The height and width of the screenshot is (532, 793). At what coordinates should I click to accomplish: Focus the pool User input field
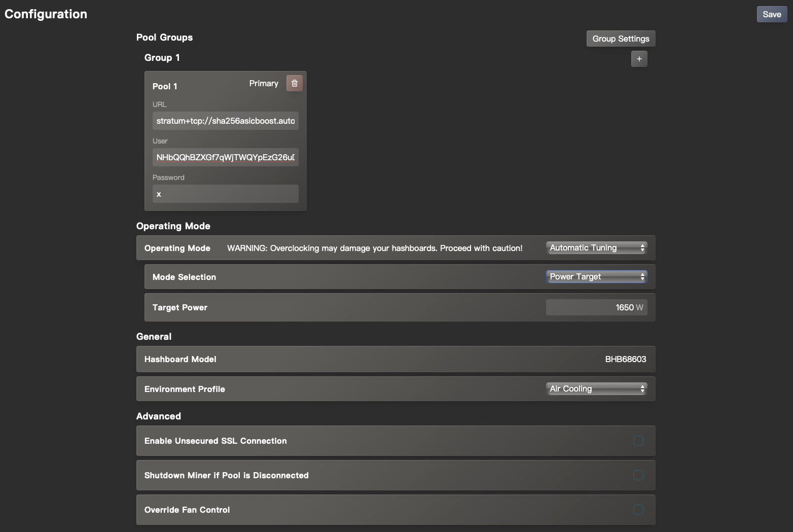(225, 157)
